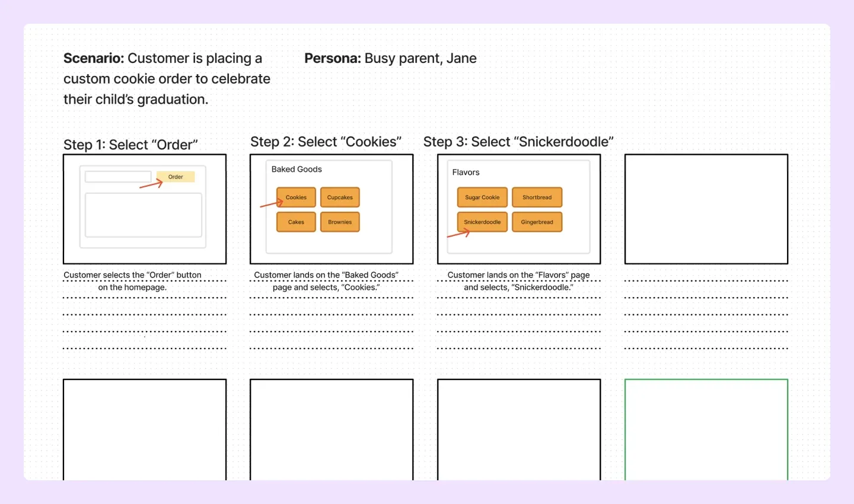Click the Step 2 Select Cookies heading

coord(326,142)
